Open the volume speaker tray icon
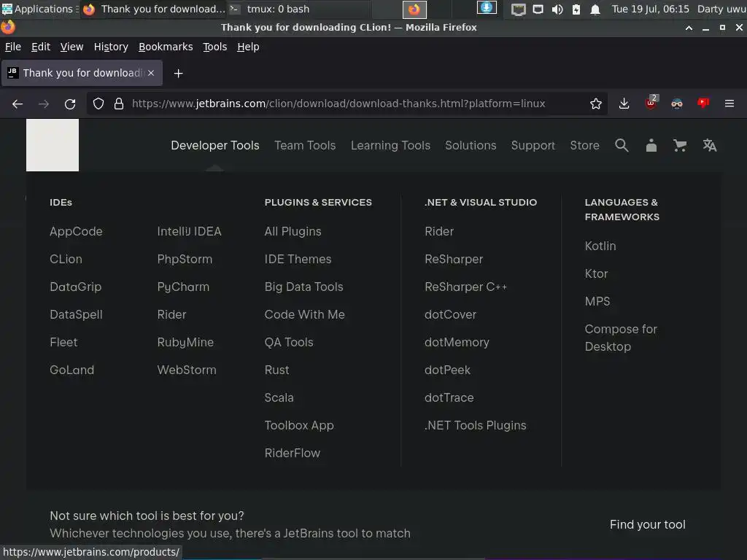This screenshot has width=747, height=560. click(557, 9)
